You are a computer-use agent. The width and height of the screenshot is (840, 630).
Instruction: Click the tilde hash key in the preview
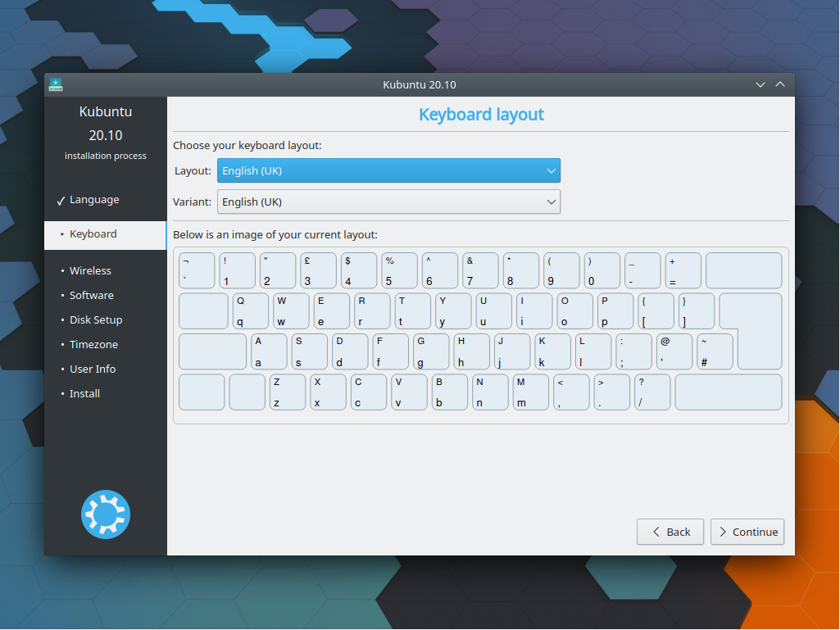coord(715,351)
